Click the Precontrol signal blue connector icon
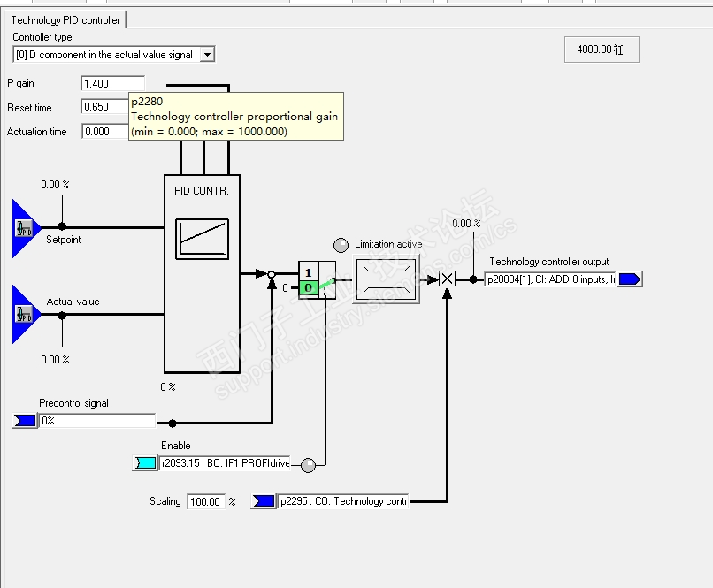Viewport: 713px width, 588px height. click(x=25, y=421)
